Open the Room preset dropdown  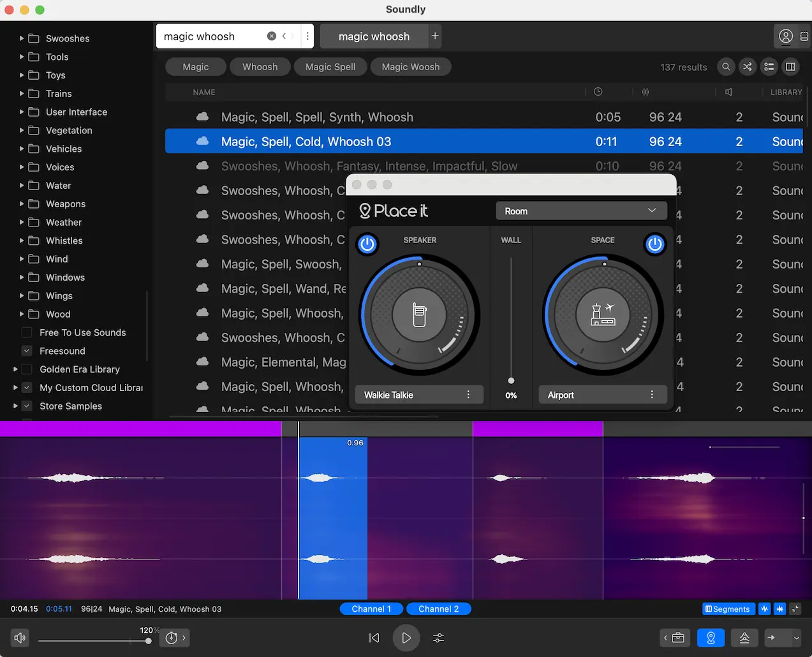pyautogui.click(x=581, y=211)
